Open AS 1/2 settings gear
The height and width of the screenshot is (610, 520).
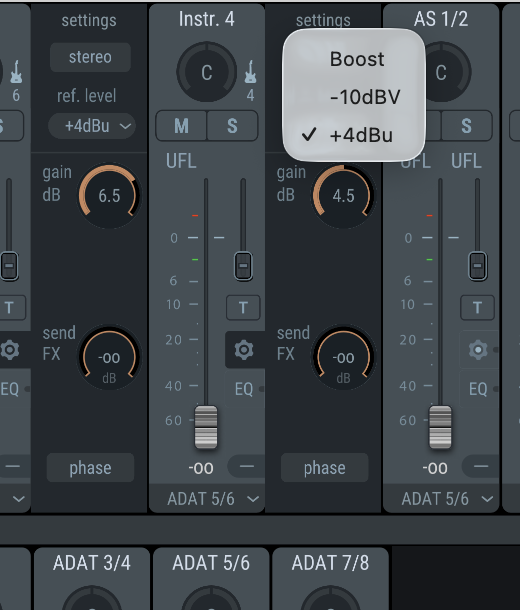478,350
